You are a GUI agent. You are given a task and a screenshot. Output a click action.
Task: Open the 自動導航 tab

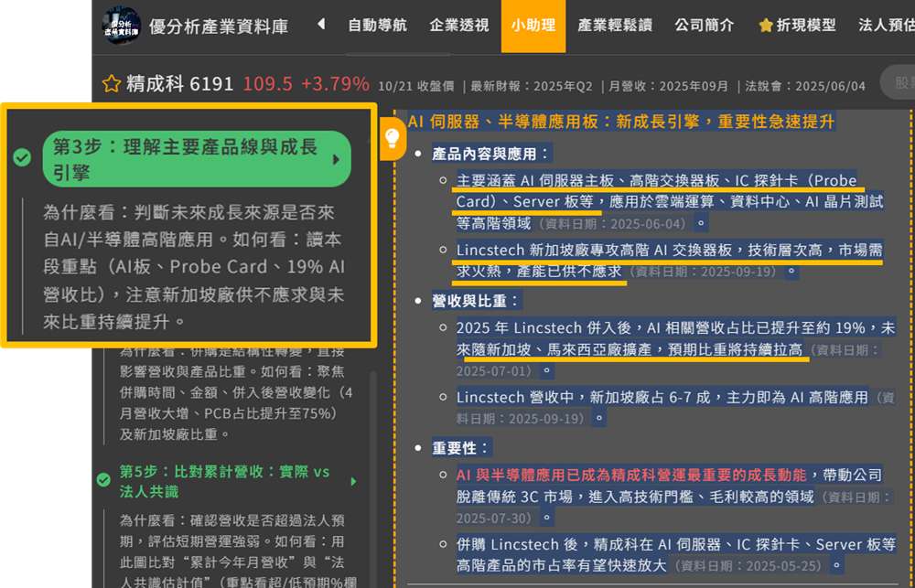click(x=377, y=26)
